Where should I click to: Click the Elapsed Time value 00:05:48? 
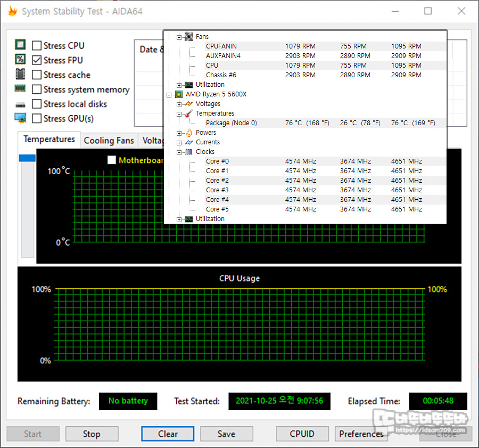point(438,401)
